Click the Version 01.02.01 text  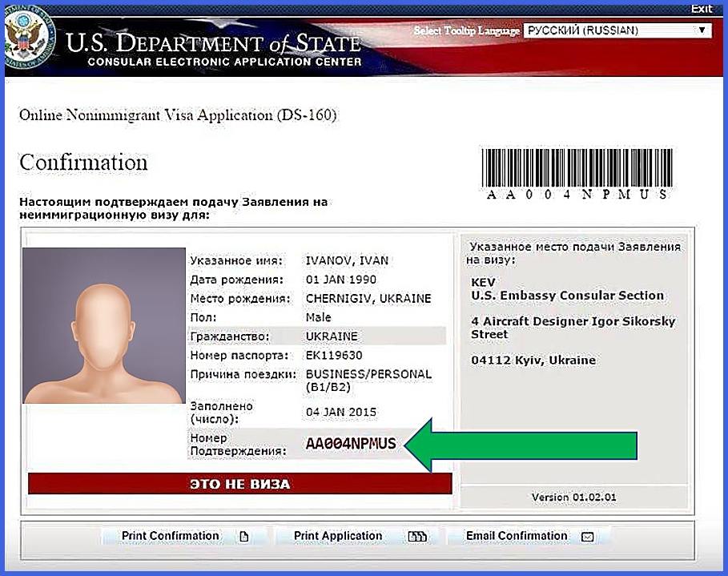point(573,497)
